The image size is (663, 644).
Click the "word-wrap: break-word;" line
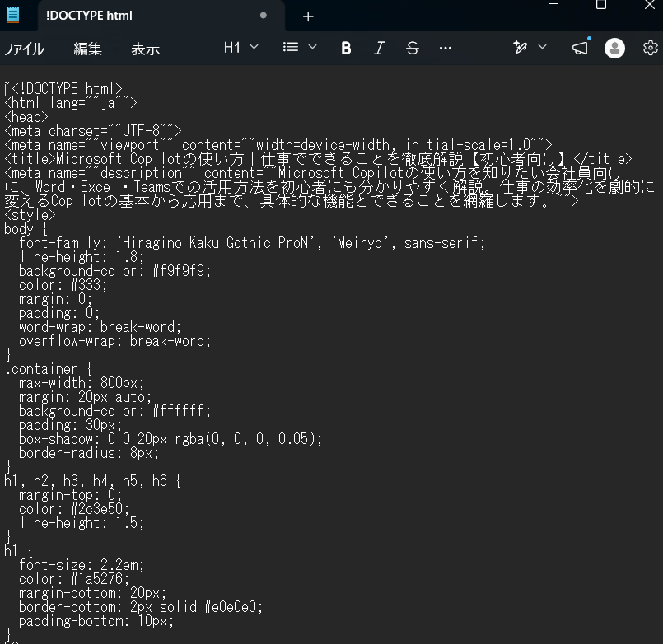click(100, 327)
